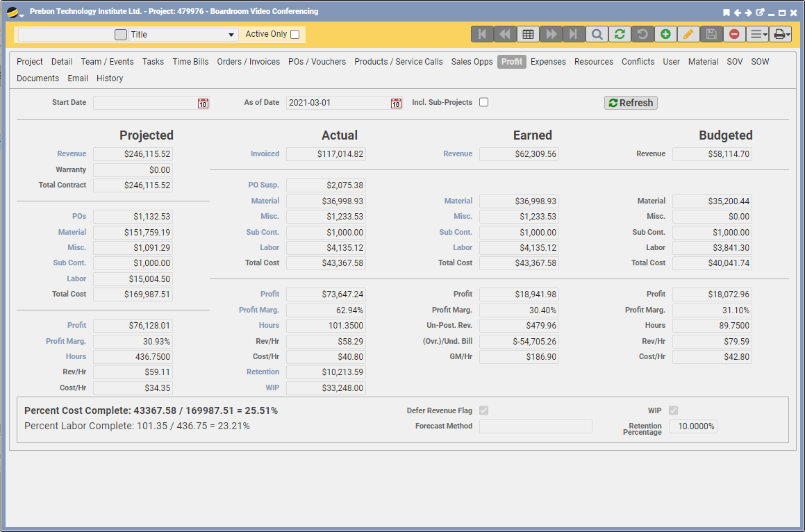The image size is (805, 532).
Task: Open Start Date calendar picker
Action: (203, 103)
